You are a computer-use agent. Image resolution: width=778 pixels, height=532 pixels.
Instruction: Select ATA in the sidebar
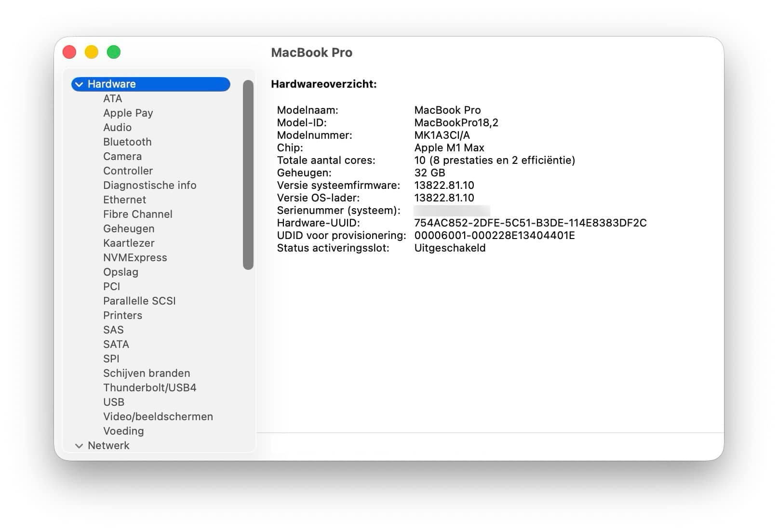(112, 98)
